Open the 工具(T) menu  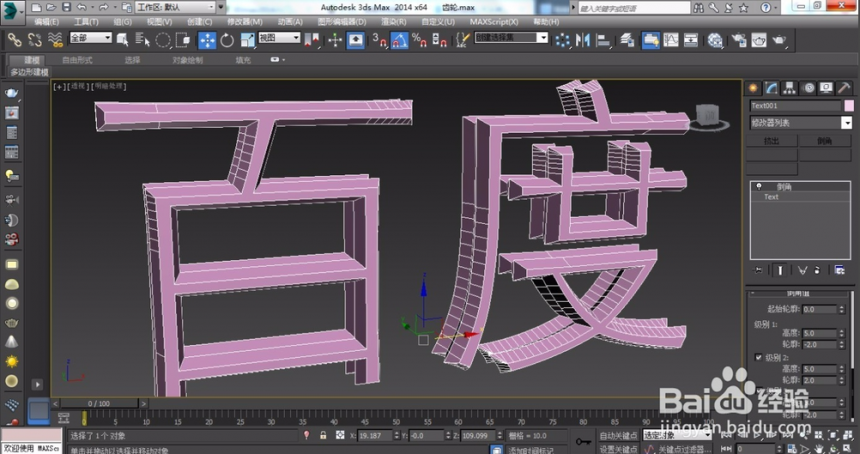(86, 22)
